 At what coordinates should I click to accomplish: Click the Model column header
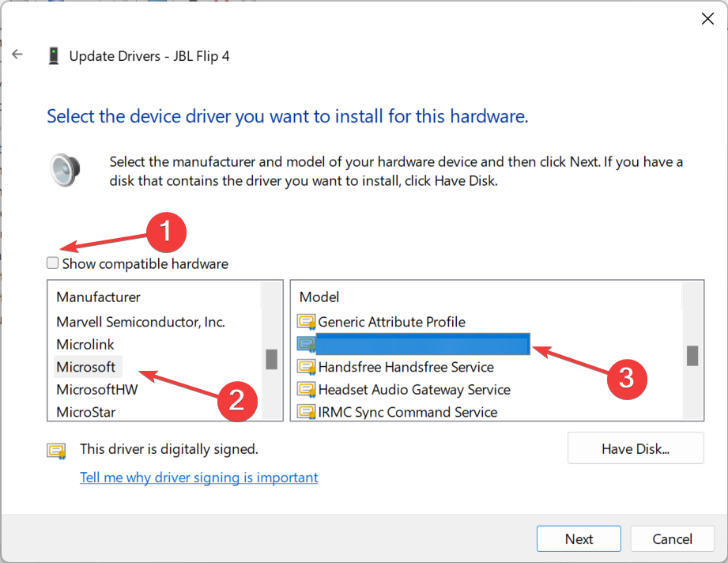tap(319, 297)
